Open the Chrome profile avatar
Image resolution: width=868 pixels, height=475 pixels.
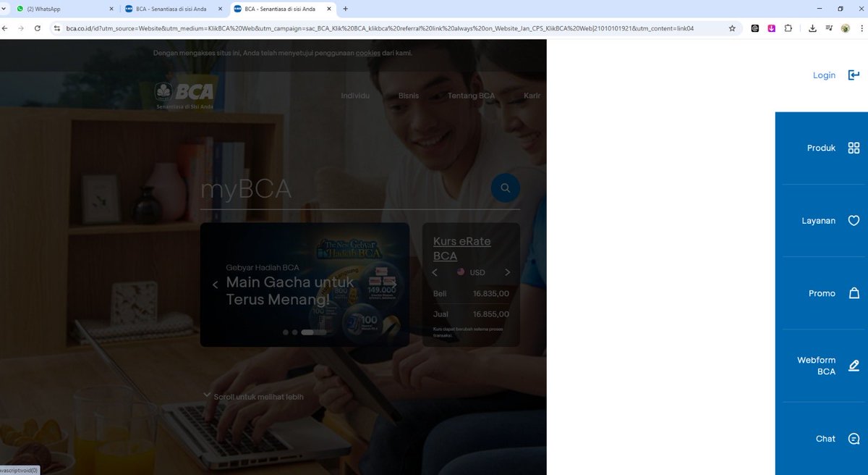(846, 28)
